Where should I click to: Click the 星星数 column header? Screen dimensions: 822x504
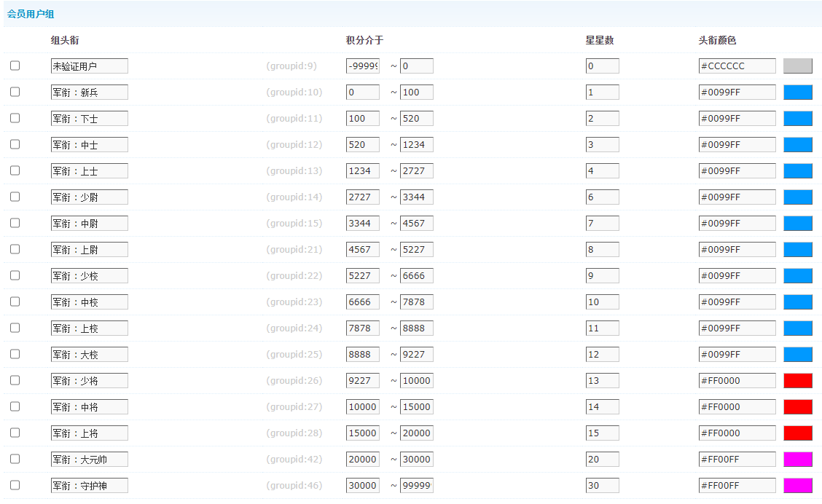600,40
